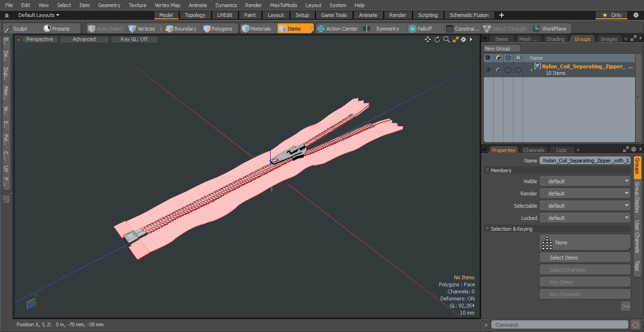
Task: Open the Lists tab
Action: (561, 150)
